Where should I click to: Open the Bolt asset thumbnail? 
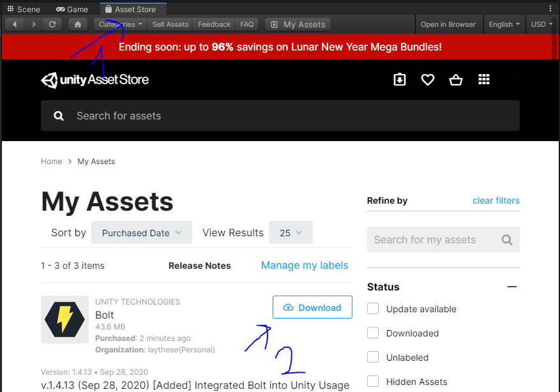point(64,319)
